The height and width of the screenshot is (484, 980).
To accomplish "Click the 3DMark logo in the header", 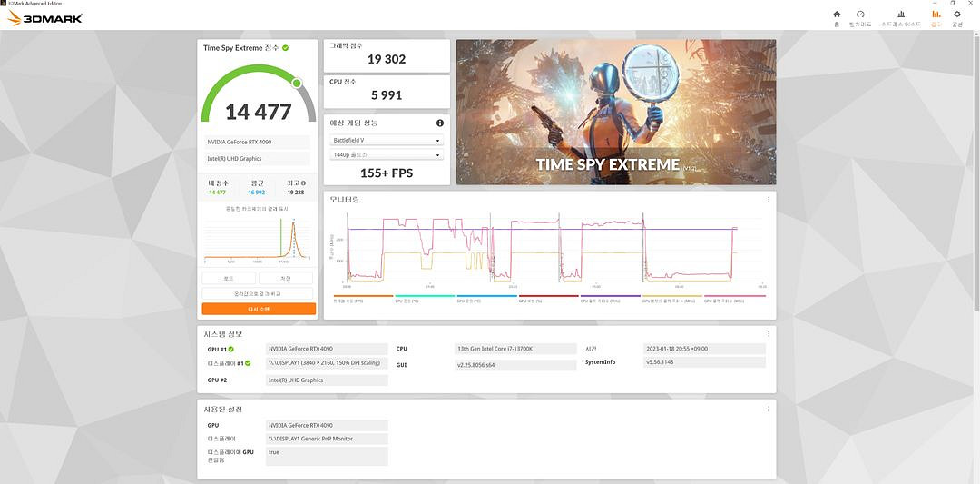I will point(45,18).
